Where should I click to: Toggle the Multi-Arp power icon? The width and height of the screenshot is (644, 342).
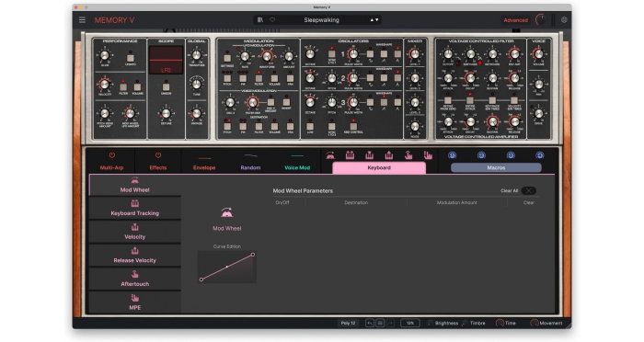pos(111,155)
